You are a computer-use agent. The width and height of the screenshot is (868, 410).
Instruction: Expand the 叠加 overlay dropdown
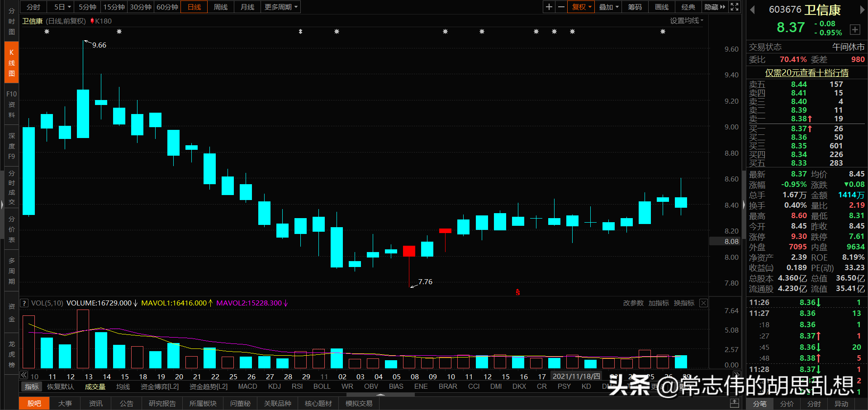click(x=608, y=7)
